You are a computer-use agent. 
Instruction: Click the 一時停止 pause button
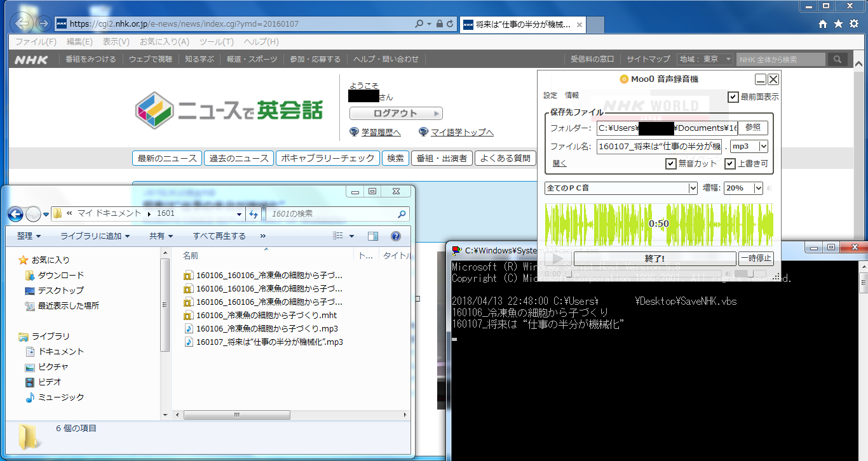click(x=756, y=258)
